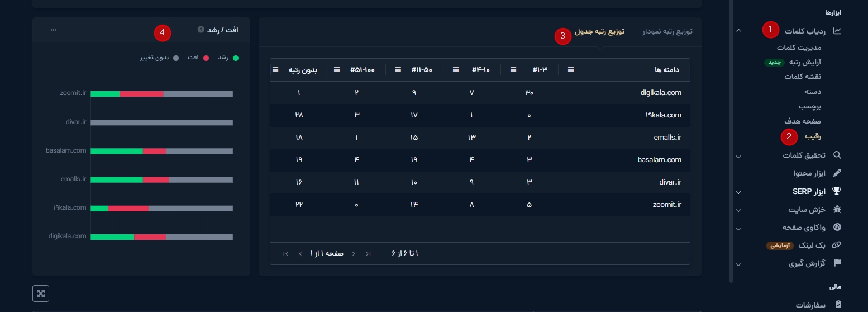This screenshot has height=312, width=868.
Task: Open مدیریت کلمات submenu item
Action: [x=799, y=48]
